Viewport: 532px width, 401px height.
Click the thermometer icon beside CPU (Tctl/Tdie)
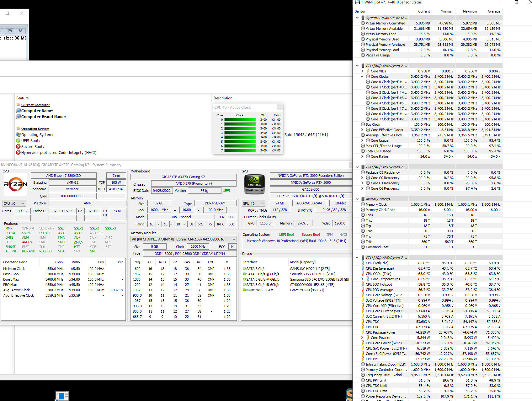(363, 263)
